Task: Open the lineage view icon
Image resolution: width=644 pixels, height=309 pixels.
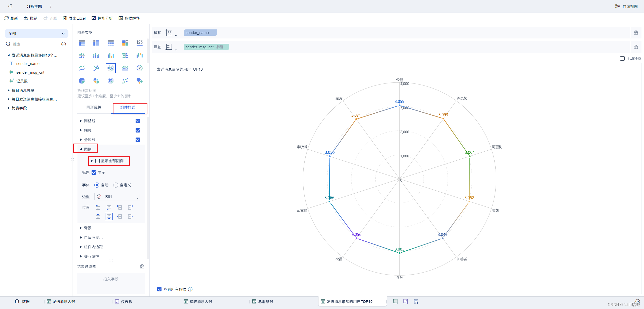Action: (x=617, y=6)
